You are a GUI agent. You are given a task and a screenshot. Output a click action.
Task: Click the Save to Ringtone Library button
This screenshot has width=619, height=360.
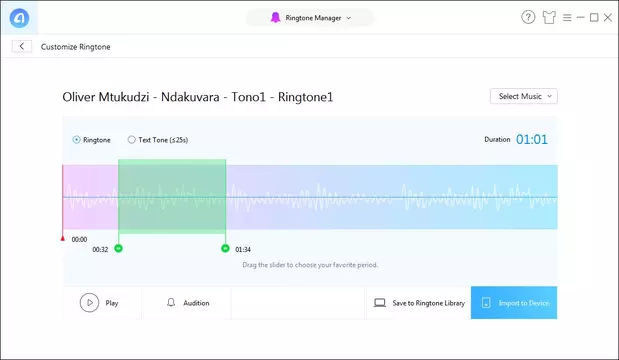[419, 303]
